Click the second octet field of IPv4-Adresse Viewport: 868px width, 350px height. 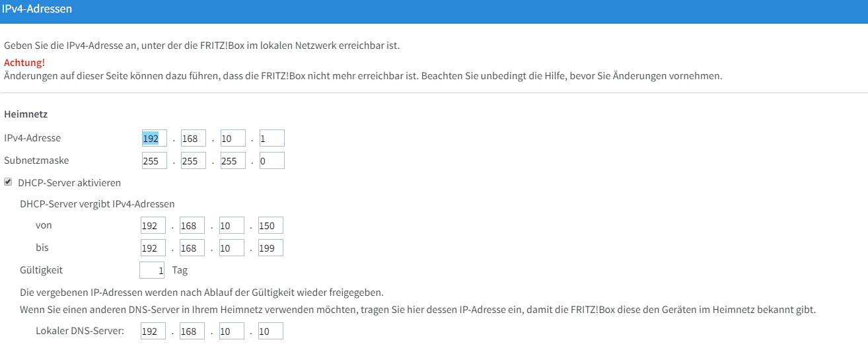point(194,138)
